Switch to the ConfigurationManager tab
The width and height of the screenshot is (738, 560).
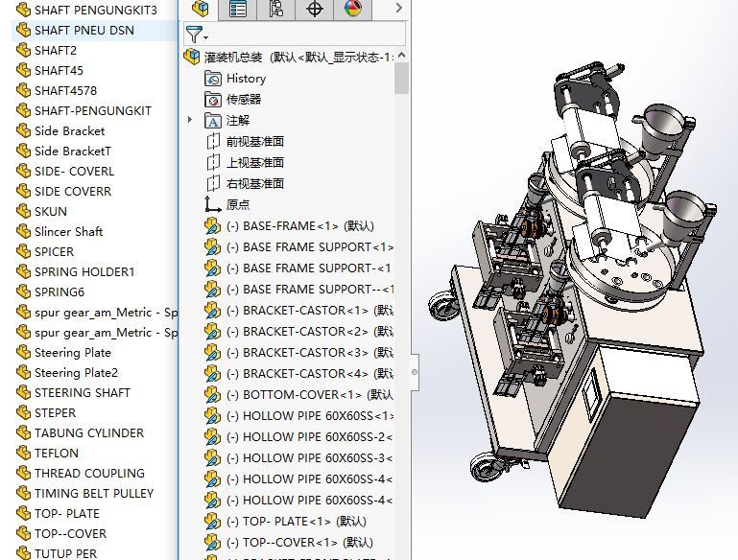pos(276,10)
